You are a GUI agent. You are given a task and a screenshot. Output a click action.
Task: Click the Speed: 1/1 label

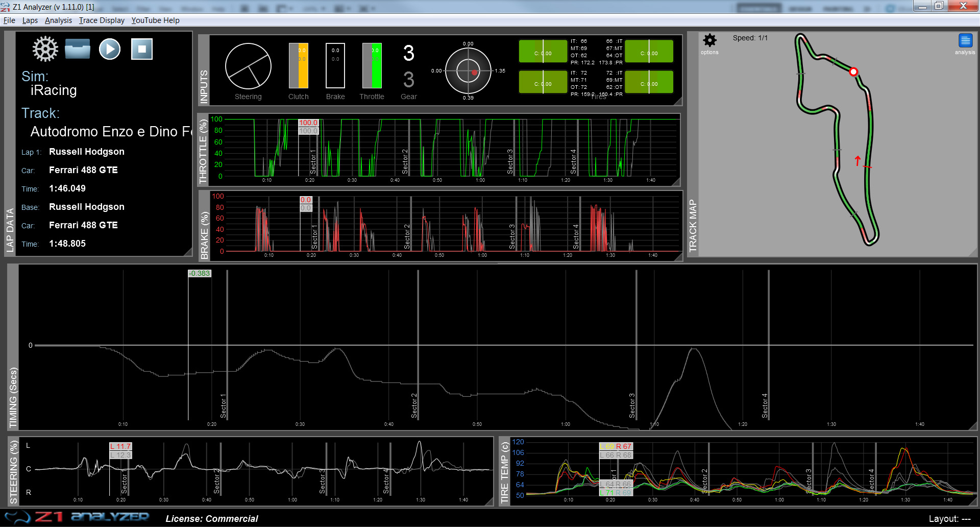point(750,38)
